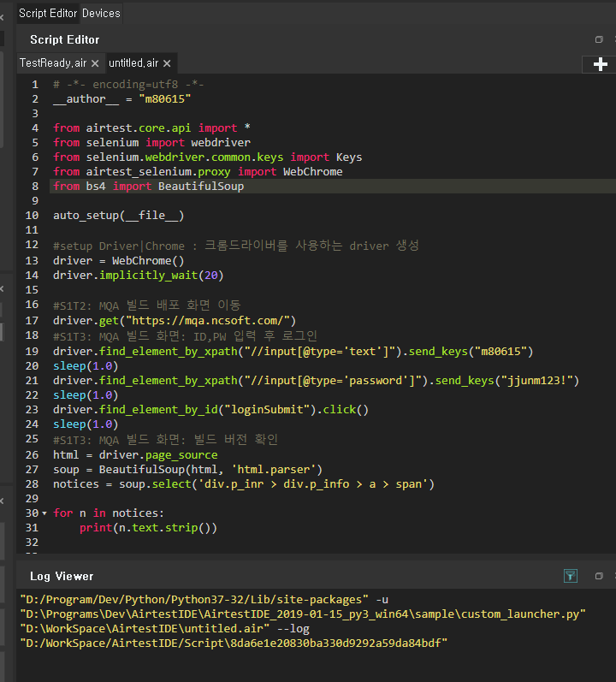Open the TestReady.air script tab
Image resolution: width=616 pixels, height=682 pixels.
point(53,63)
